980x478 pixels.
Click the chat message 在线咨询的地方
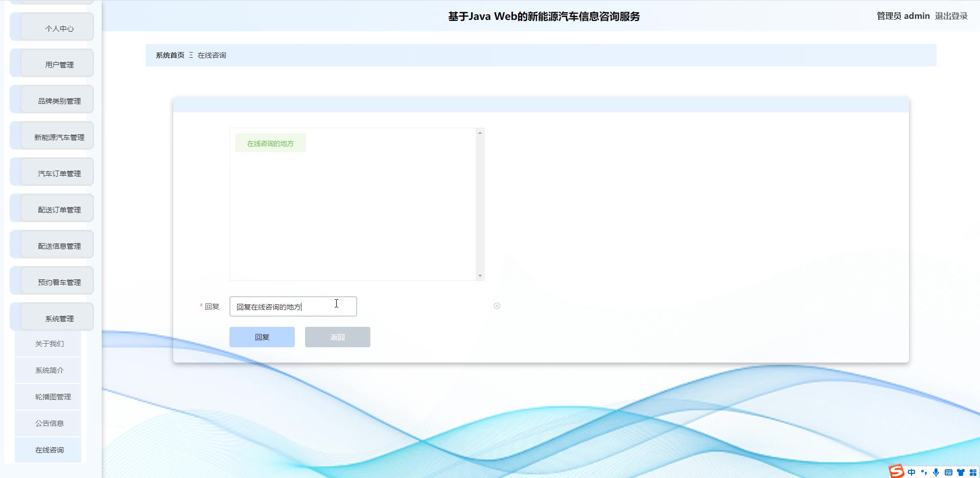point(270,143)
